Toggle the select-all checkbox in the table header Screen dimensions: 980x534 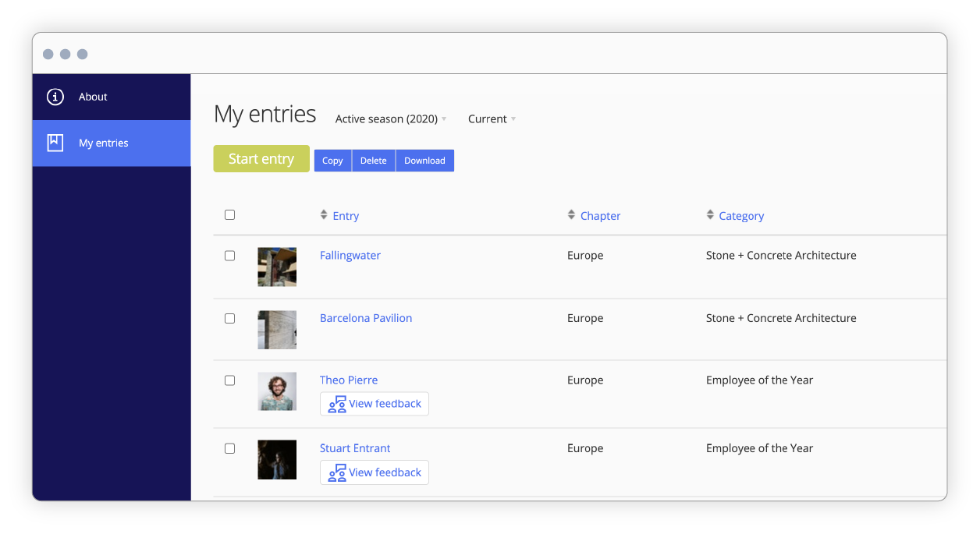click(x=229, y=214)
